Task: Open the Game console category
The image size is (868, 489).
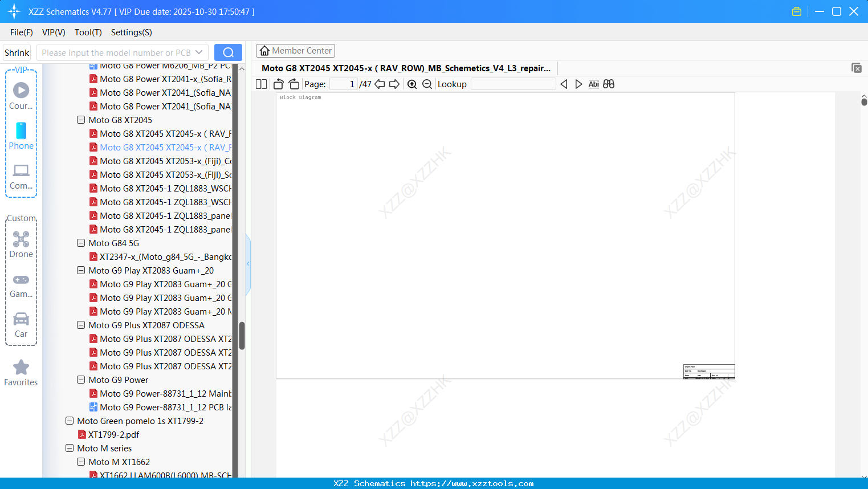Action: (x=21, y=285)
